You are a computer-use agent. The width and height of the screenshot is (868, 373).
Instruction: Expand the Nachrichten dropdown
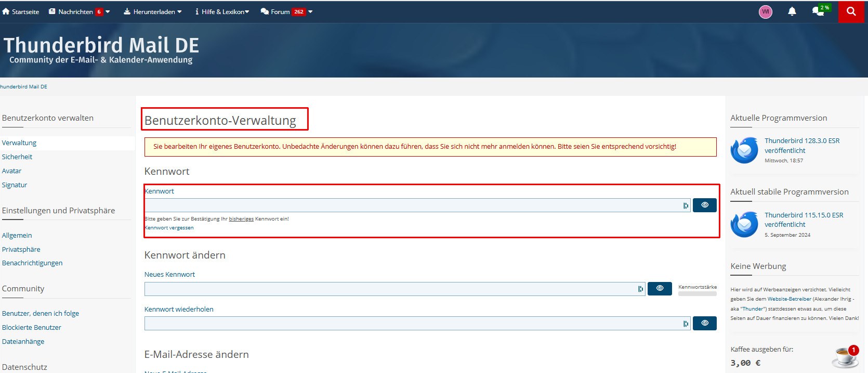tap(108, 11)
